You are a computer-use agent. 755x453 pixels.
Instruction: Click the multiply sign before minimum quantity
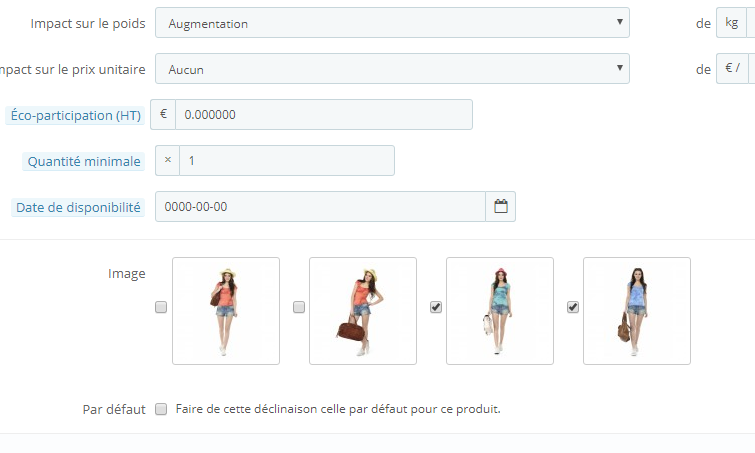coord(168,160)
